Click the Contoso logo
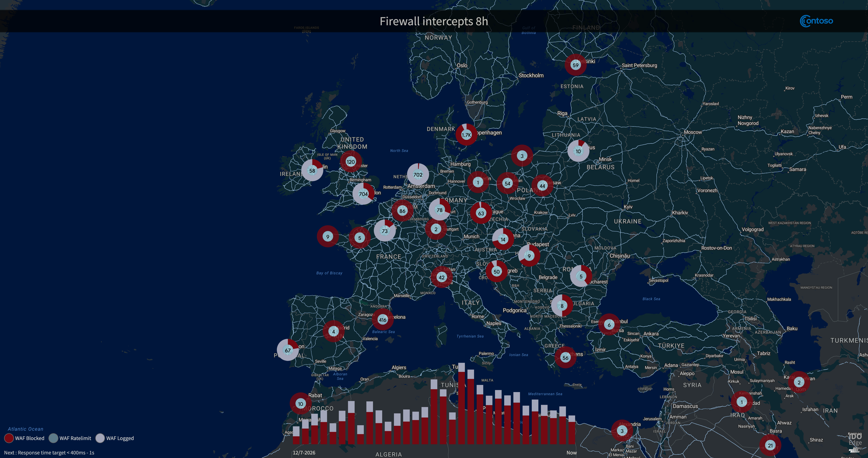 (816, 21)
